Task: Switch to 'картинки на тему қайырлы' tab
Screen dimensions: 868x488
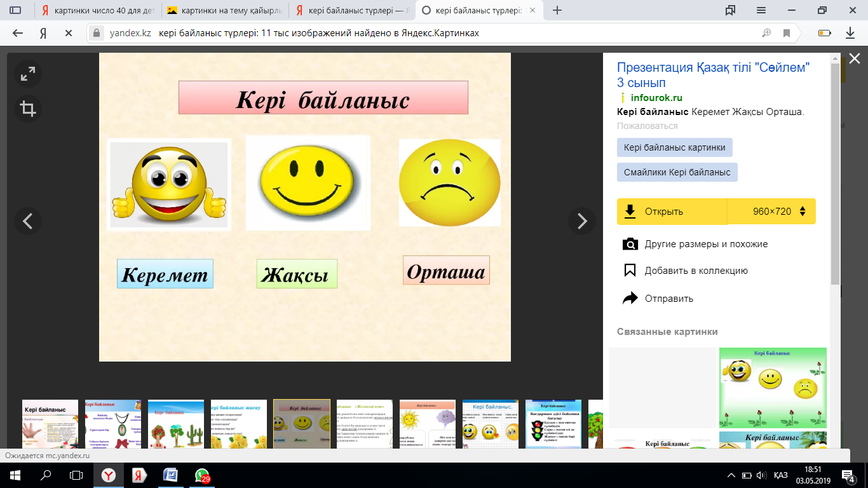Action: click(x=222, y=10)
